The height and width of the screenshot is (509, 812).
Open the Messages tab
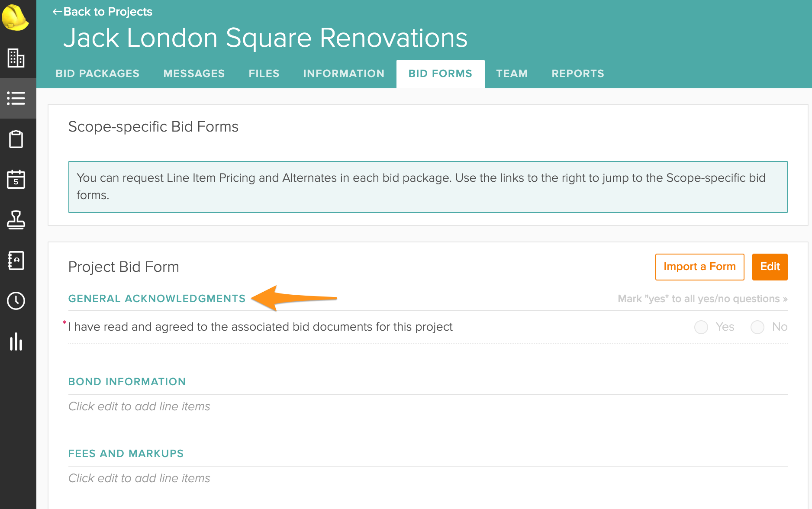[194, 74]
